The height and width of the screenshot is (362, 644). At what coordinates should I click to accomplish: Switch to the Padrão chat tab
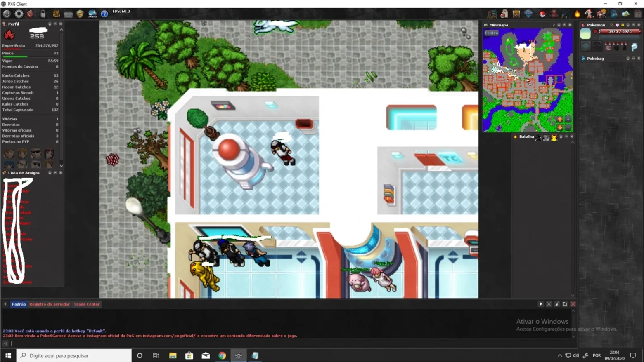point(19,304)
